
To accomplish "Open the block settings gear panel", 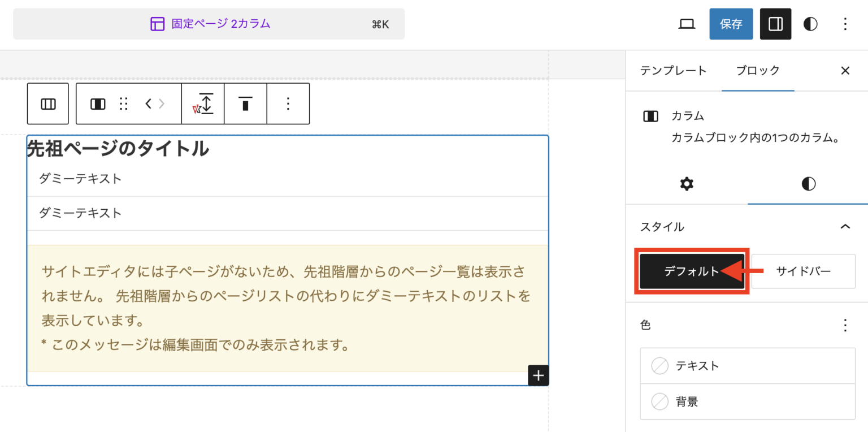I will [x=685, y=184].
